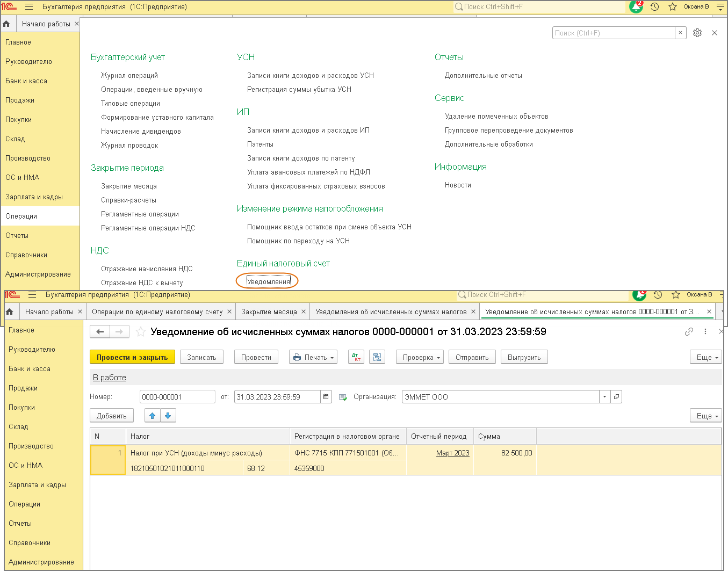Switch to the Операции по единому налоговому счету tab
This screenshot has height=572, width=728.
pyautogui.click(x=157, y=312)
